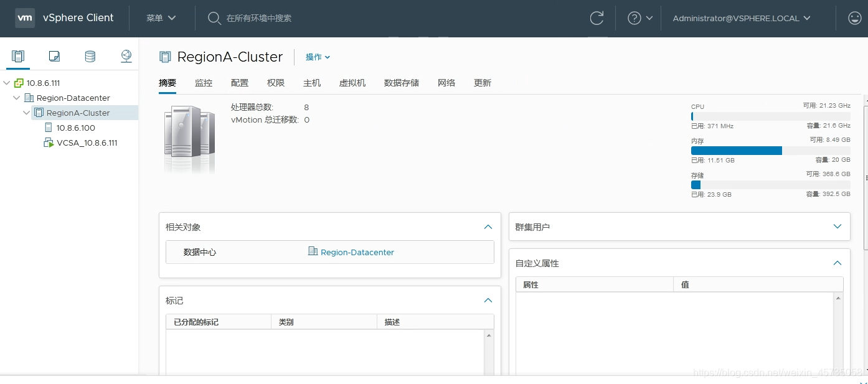Expand the 群集用户 panel
This screenshot has height=384, width=868.
837,227
